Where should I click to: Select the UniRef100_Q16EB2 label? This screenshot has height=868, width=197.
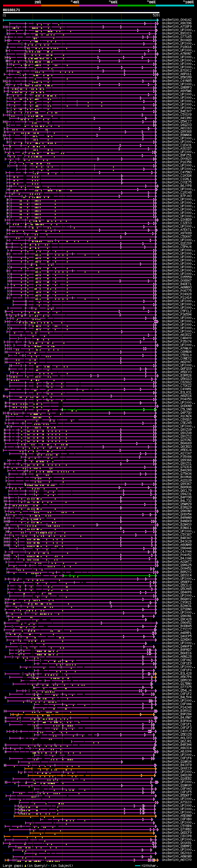tap(177, 778)
